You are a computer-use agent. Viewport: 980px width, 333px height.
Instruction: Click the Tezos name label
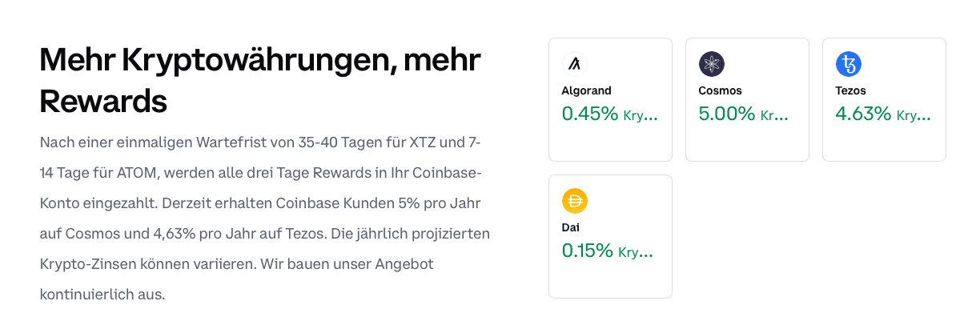[x=851, y=91]
